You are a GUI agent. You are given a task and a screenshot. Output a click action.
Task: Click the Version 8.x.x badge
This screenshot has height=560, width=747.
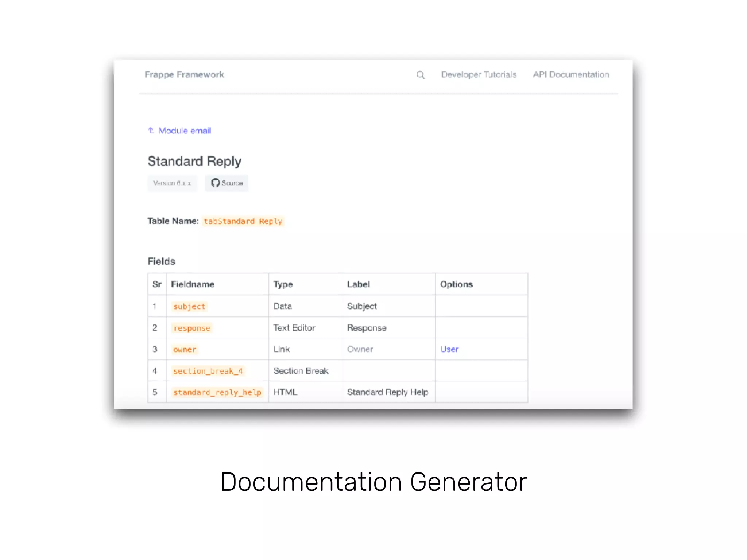pyautogui.click(x=172, y=183)
